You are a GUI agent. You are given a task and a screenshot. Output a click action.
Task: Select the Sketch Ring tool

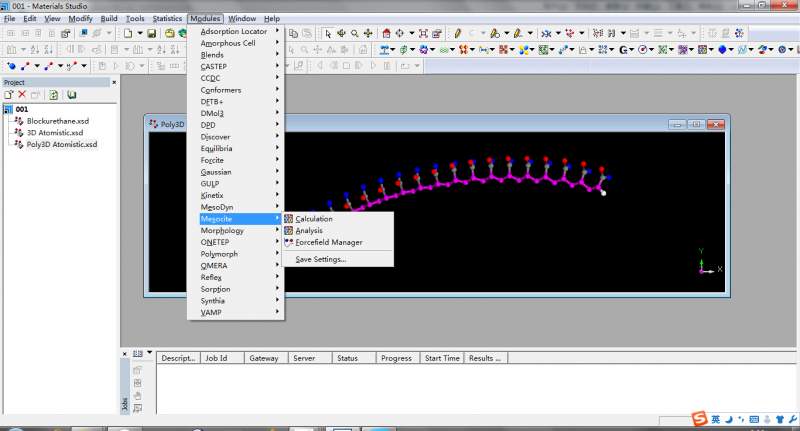point(494,34)
